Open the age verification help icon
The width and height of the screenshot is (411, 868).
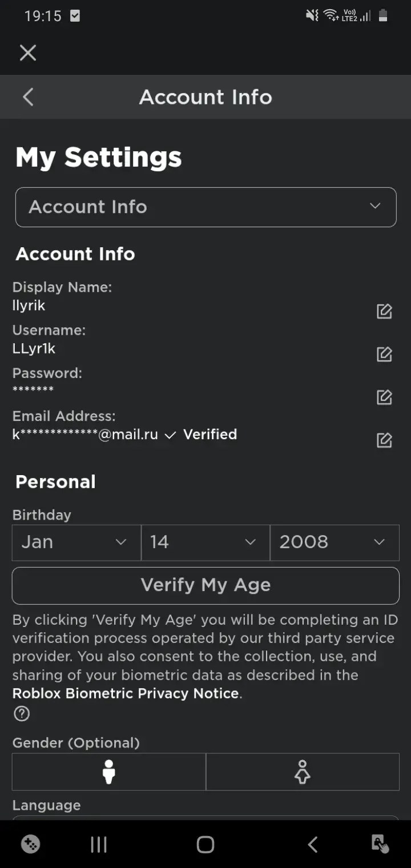coord(22,714)
